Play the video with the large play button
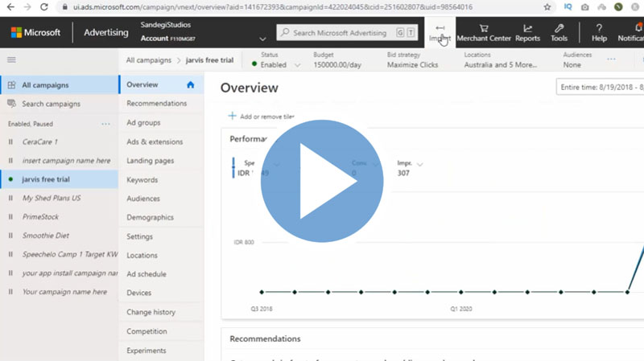 click(322, 181)
